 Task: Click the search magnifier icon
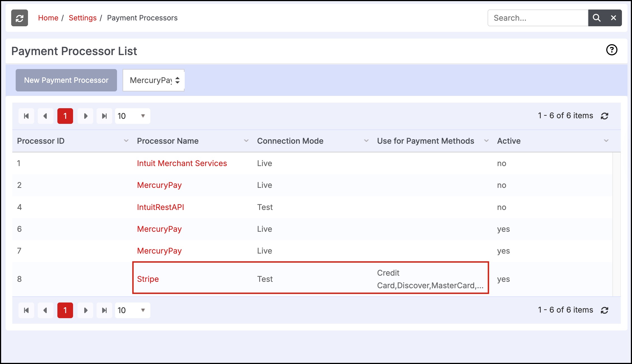(x=596, y=18)
